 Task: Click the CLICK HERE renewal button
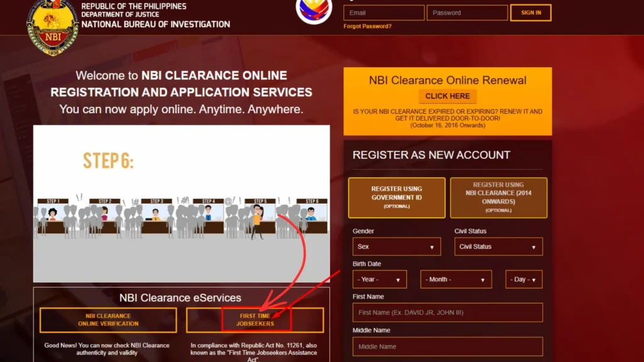coord(447,96)
